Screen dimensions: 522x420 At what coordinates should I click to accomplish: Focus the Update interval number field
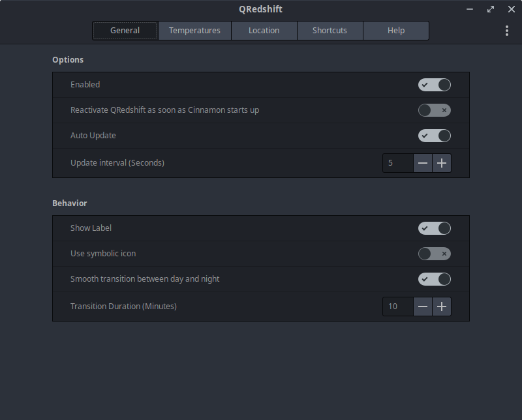(x=398, y=163)
